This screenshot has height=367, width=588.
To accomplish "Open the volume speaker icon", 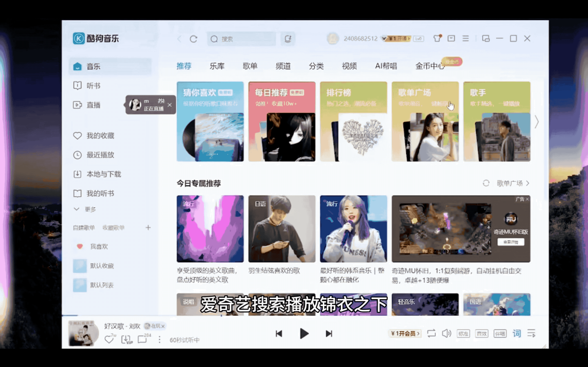I will coord(446,334).
